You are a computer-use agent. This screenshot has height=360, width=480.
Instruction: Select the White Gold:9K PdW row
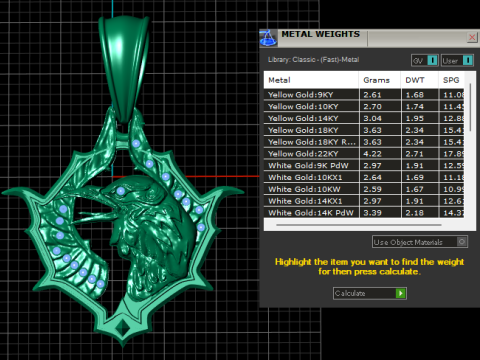pos(364,166)
